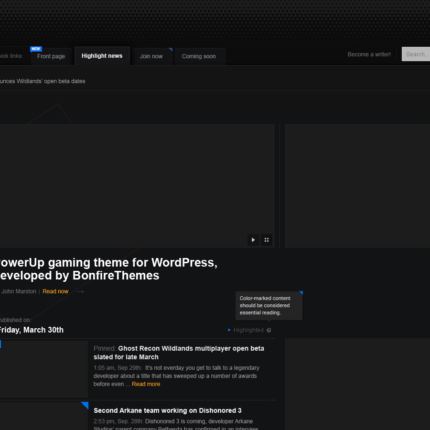This screenshot has width=430, height=430.
Task: Open the Front page quick link
Action: pos(51,56)
